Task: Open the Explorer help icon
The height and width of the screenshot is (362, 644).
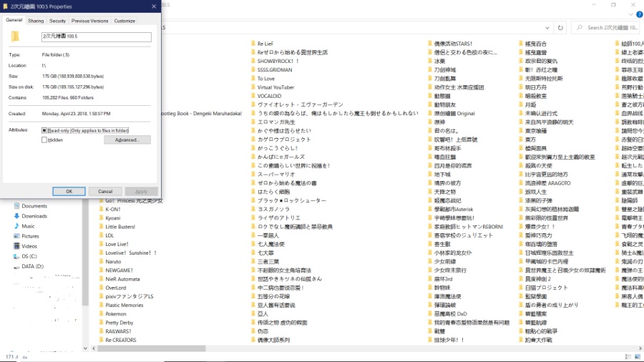Action: (x=640, y=14)
